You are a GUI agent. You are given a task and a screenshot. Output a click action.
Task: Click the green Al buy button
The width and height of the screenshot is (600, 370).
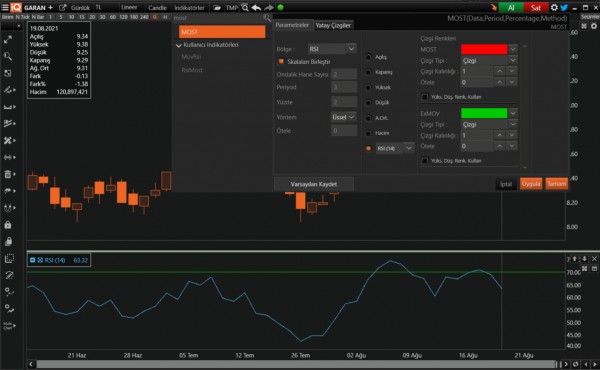point(511,7)
